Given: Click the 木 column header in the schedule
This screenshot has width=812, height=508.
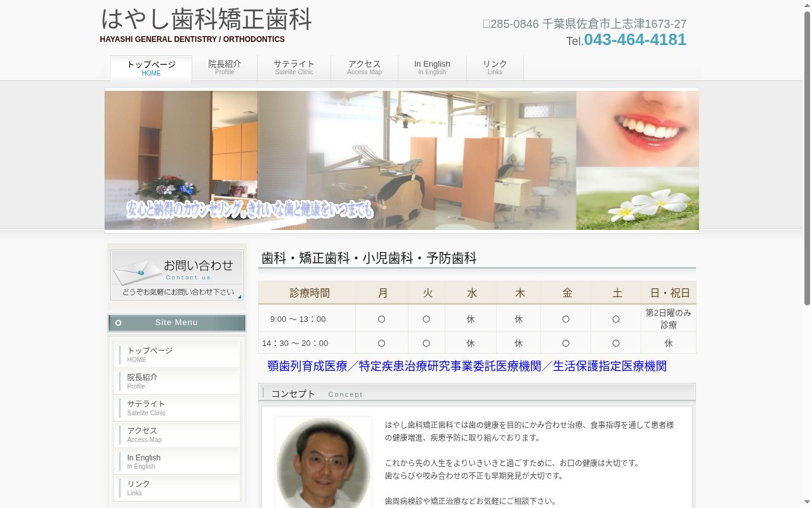Looking at the screenshot, I should [x=520, y=293].
